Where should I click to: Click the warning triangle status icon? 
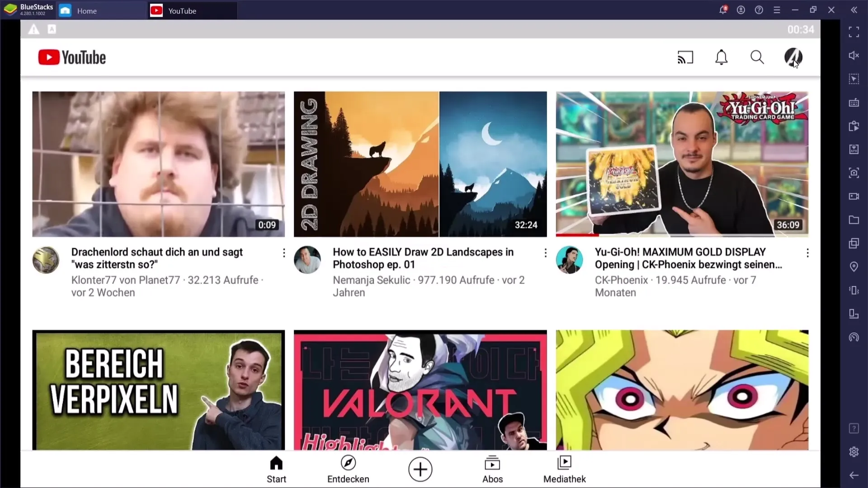34,29
